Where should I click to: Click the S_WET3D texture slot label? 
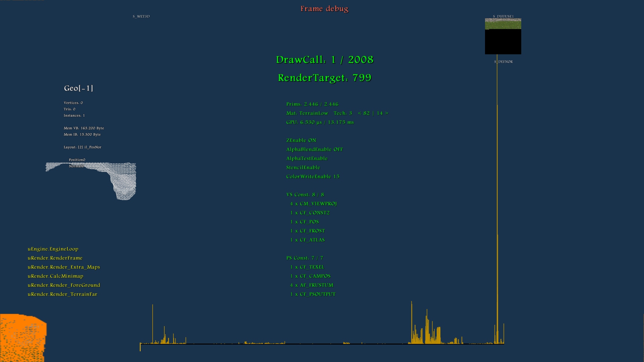click(141, 16)
